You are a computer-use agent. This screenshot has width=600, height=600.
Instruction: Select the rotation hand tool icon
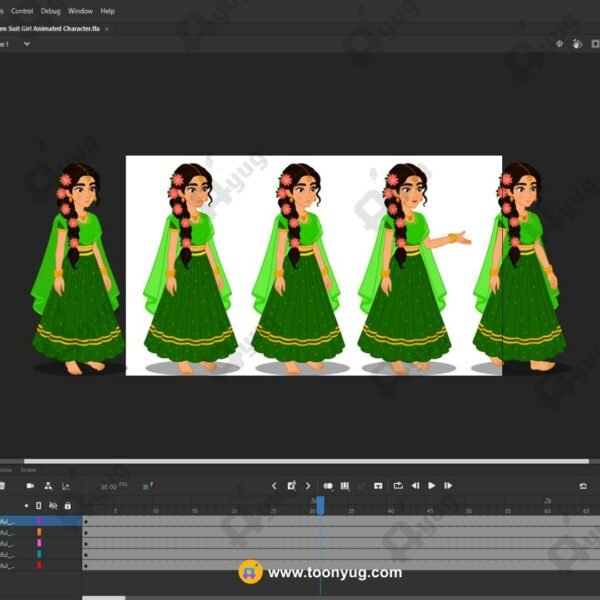point(577,44)
